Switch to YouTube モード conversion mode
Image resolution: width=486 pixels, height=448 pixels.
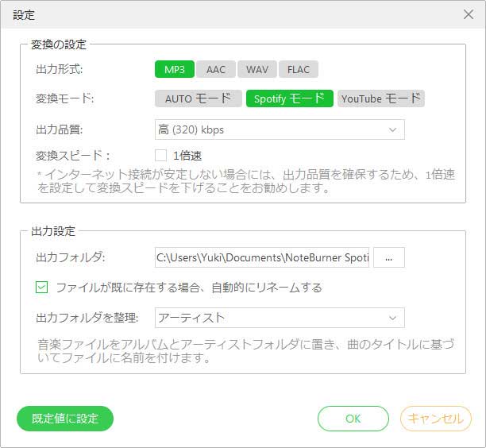381,98
